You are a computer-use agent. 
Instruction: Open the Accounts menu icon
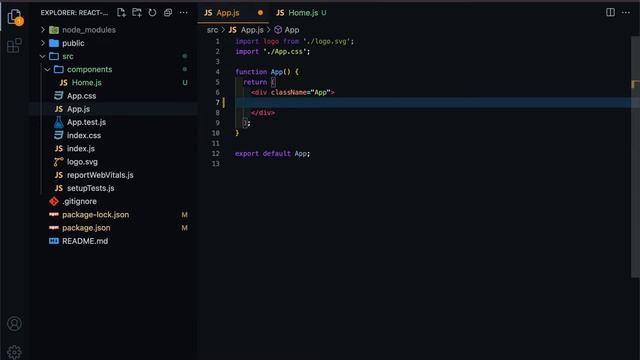coord(14,324)
